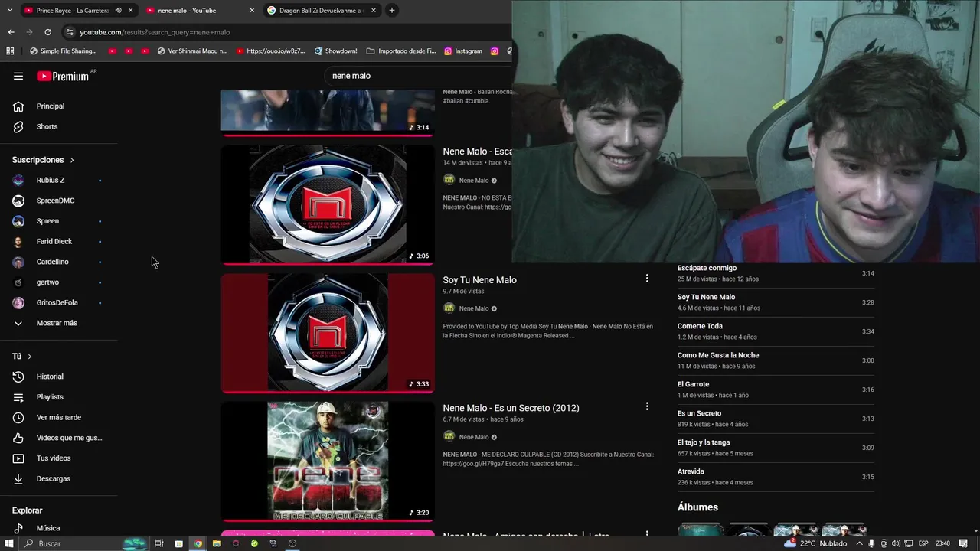This screenshot has height=551, width=980.
Task: View site information in the address bar
Action: pyautogui.click(x=70, y=32)
